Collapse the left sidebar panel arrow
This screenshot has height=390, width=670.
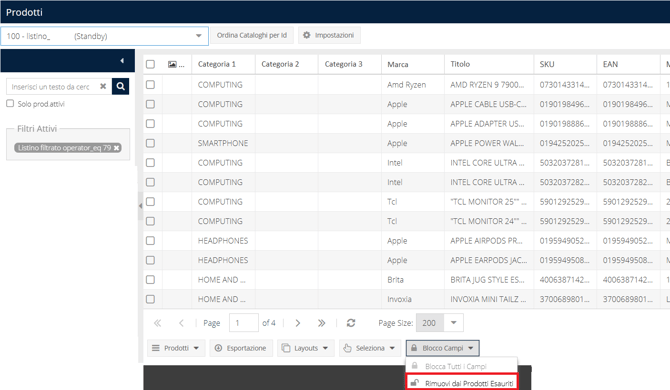(122, 61)
